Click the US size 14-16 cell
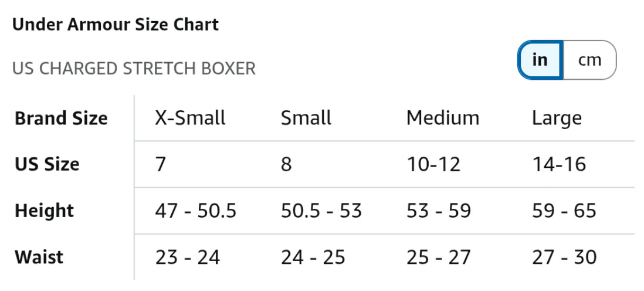The height and width of the screenshot is (291, 644). [559, 164]
